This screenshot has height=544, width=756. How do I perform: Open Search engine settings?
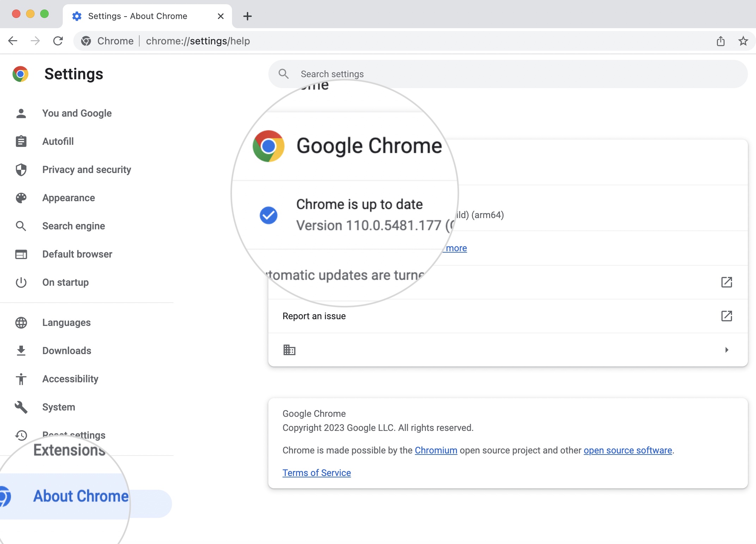tap(73, 226)
